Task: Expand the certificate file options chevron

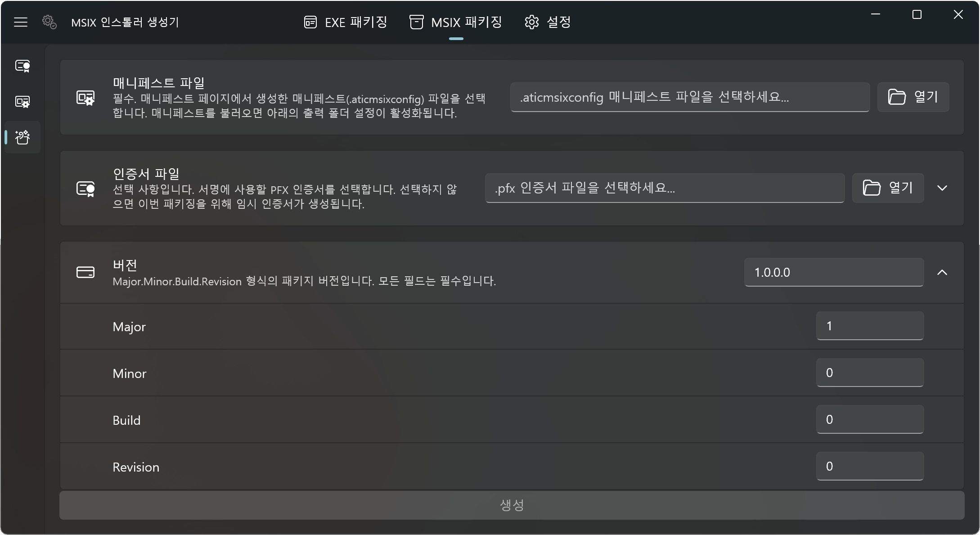Action: tap(942, 188)
